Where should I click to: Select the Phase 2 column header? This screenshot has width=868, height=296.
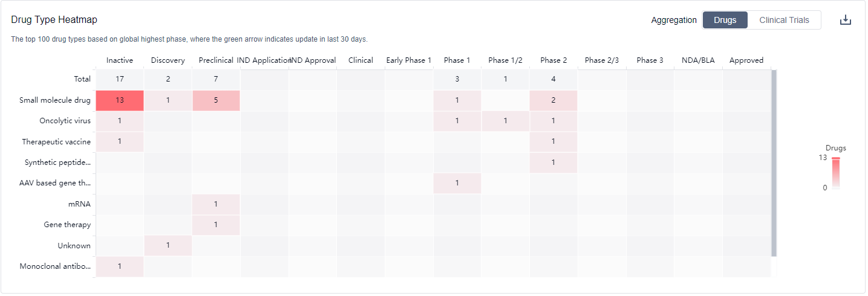(x=553, y=60)
